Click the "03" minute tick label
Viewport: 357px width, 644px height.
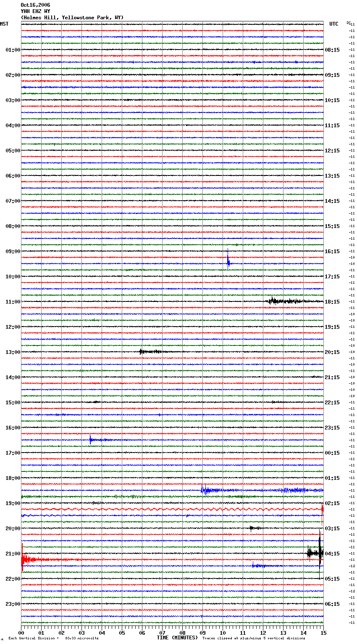point(81,633)
